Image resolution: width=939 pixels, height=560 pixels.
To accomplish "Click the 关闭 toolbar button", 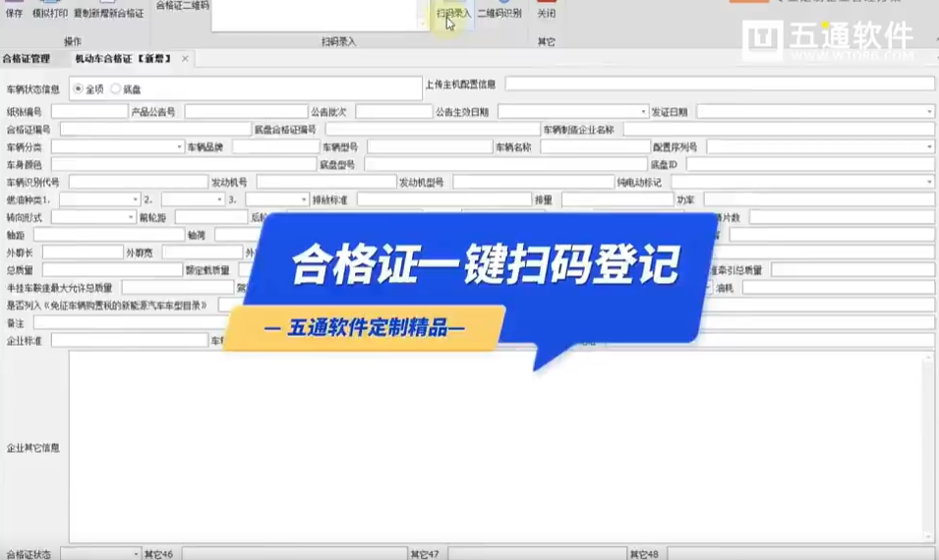I will [x=546, y=11].
